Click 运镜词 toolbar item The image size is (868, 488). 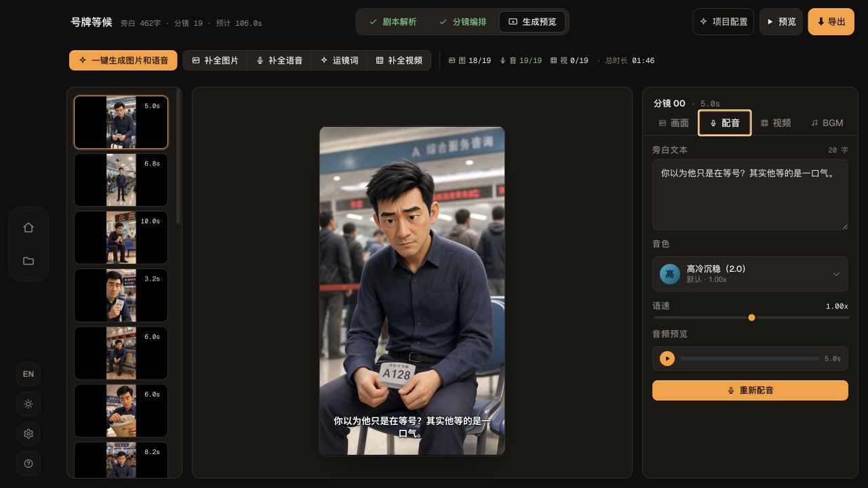[339, 60]
